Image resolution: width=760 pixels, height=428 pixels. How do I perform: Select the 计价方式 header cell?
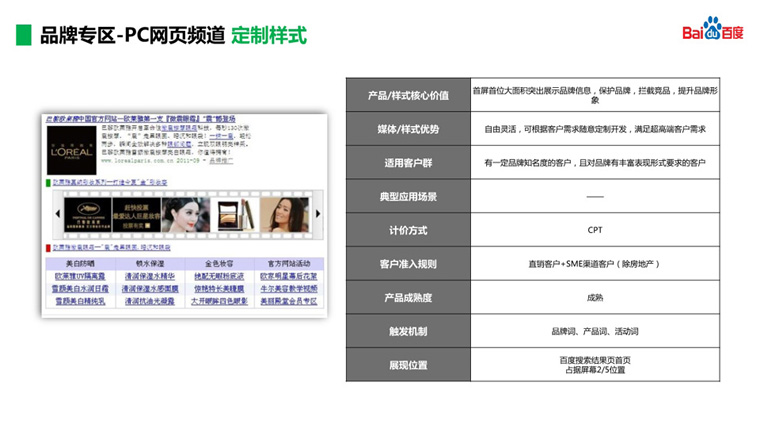pyautogui.click(x=408, y=230)
